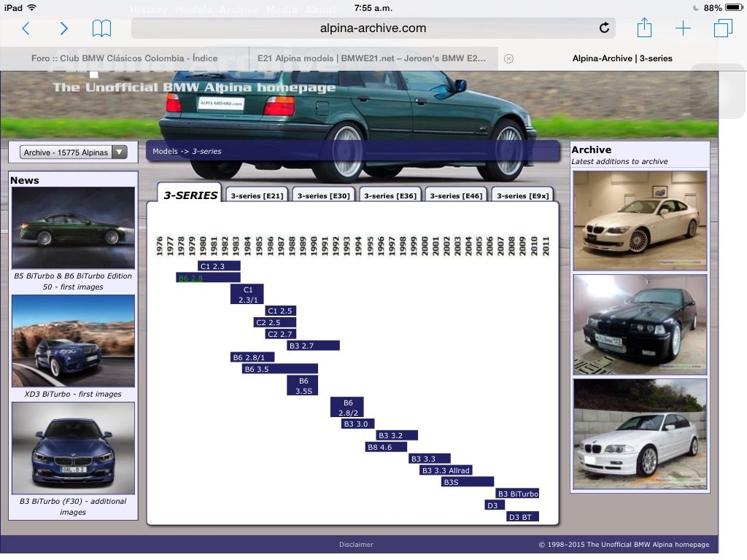747x560 pixels.
Task: Click the 1976 year label
Action: pos(160,246)
